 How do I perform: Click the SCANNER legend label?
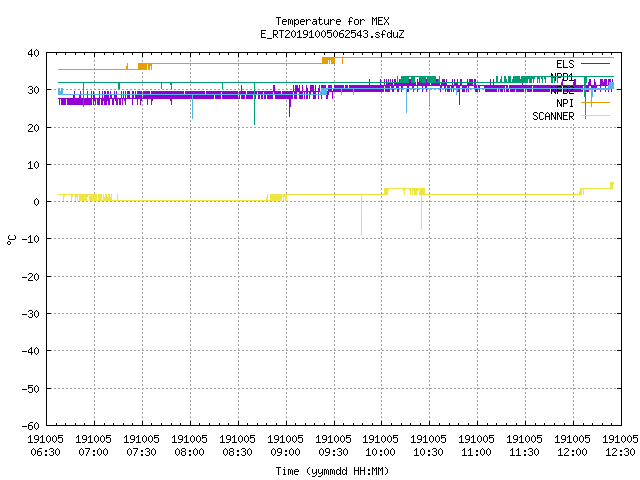(x=553, y=116)
